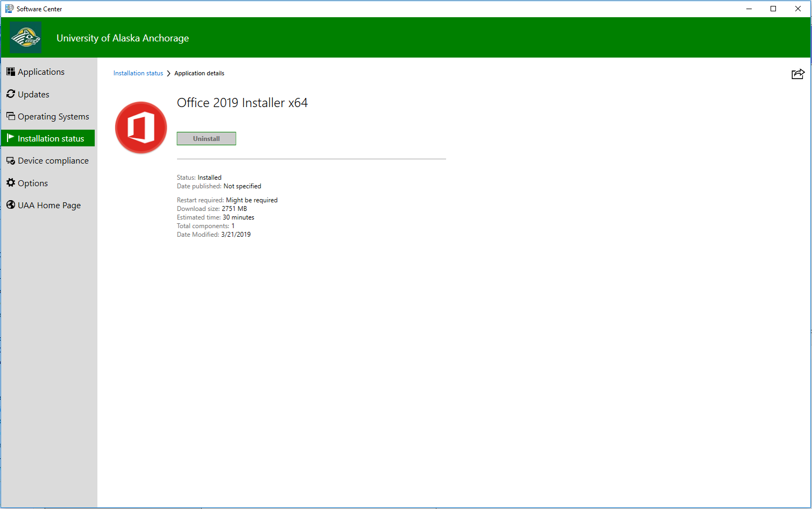The image size is (812, 509).
Task: Click the breadcrumb chevron separator
Action: [168, 73]
